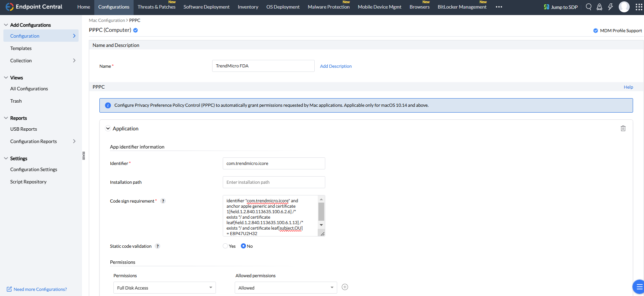Switch to the Inventory tab
This screenshot has height=296, width=644.
(x=248, y=7)
